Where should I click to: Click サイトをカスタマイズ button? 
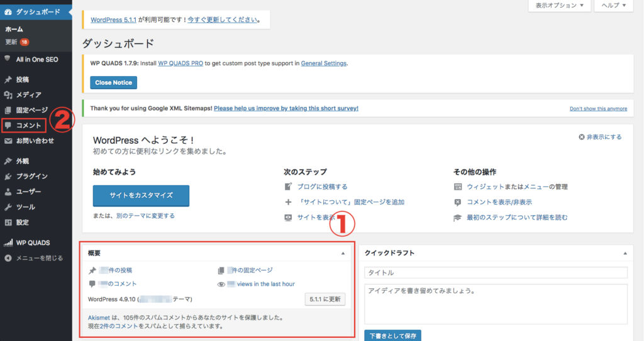[x=141, y=195]
